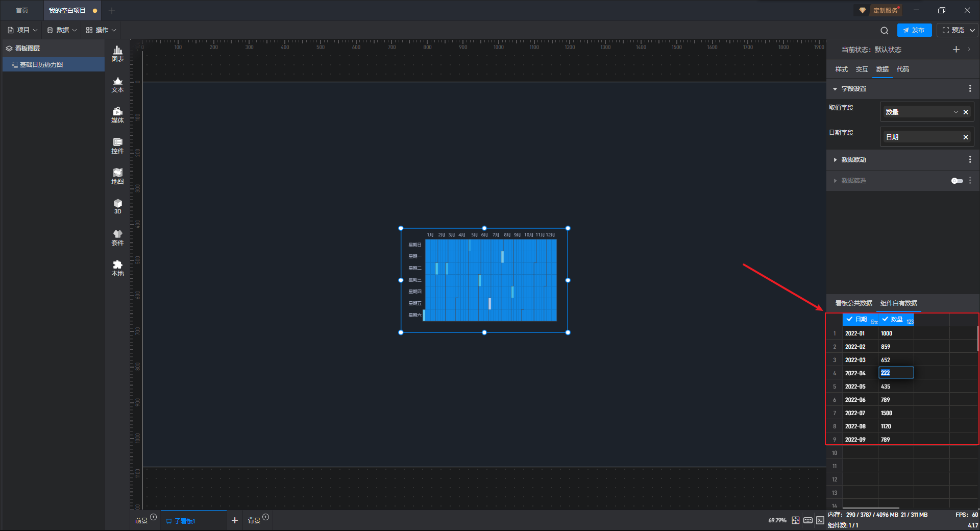This screenshot has width=980, height=531.
Task: Click the fit-to-screen icon beside zoom percentage
Action: pyautogui.click(x=796, y=520)
